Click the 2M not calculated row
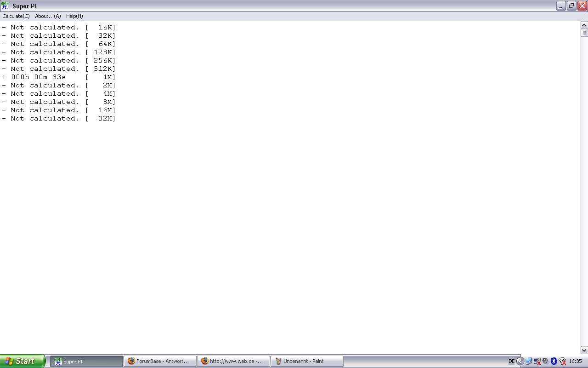This screenshot has width=588, height=368. [59, 85]
